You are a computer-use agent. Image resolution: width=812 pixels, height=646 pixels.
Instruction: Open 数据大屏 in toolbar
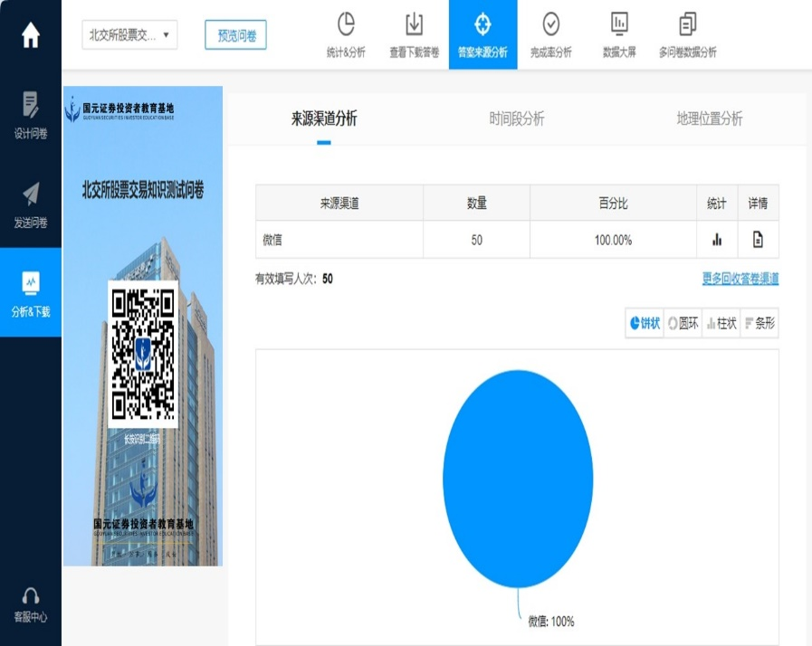(x=619, y=35)
